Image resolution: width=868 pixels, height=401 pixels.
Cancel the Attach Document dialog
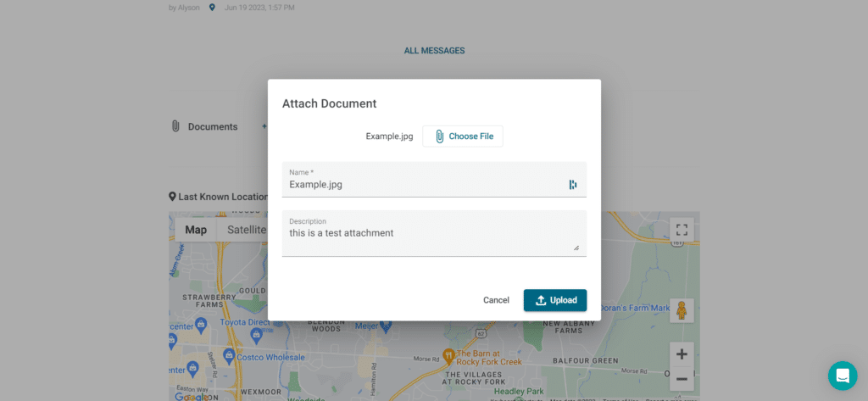(496, 300)
